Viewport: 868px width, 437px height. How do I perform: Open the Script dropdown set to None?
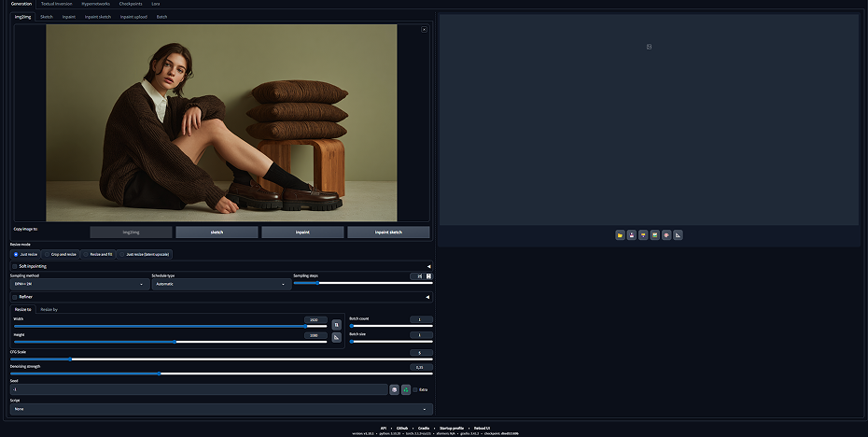(x=221, y=409)
